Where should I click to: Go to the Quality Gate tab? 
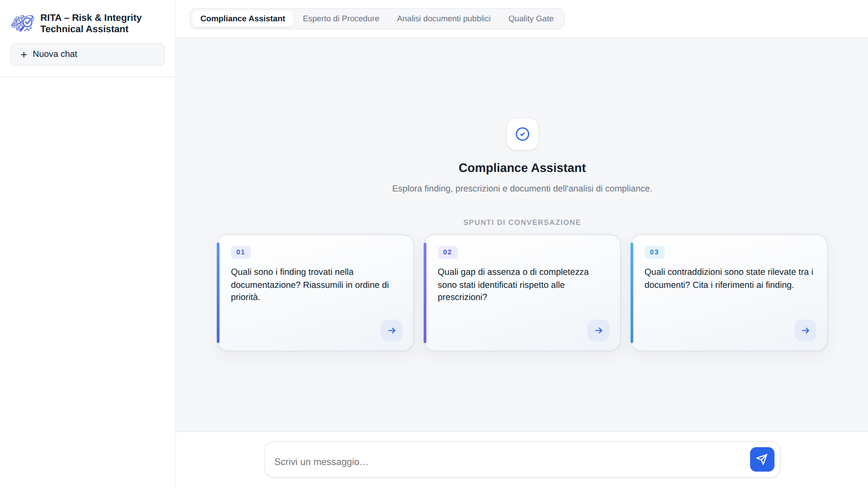(530, 19)
